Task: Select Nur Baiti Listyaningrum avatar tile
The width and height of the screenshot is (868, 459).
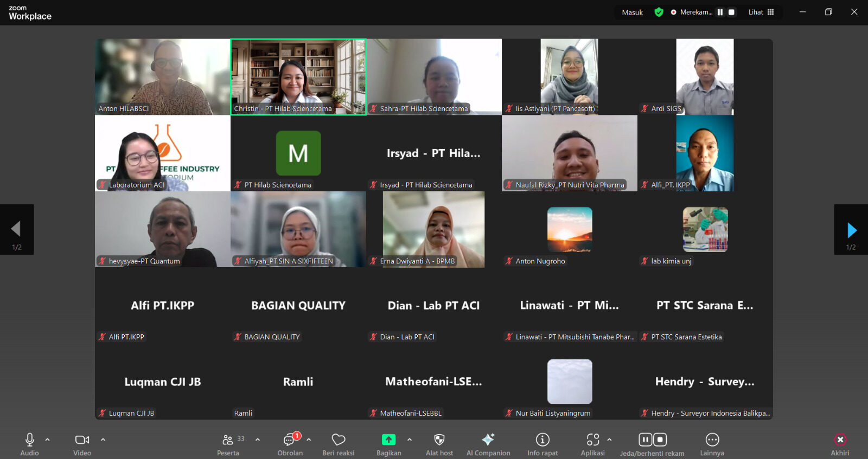Action: tap(570, 382)
